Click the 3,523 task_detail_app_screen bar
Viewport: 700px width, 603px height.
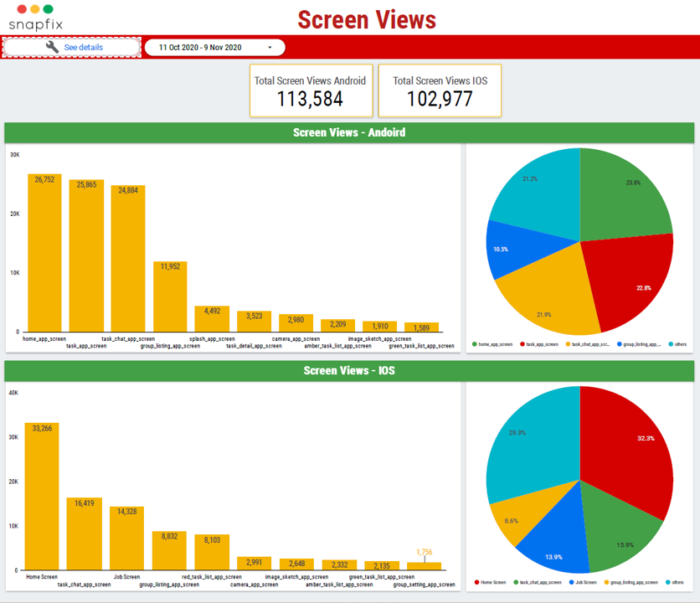pos(254,322)
